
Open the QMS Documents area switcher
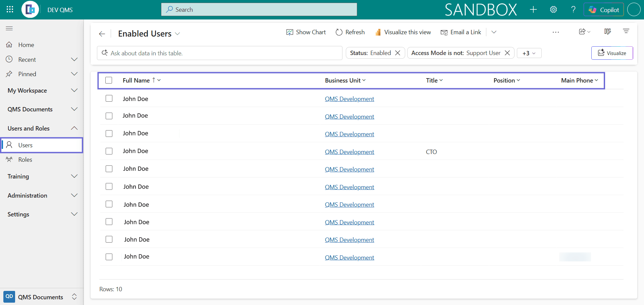tap(42, 297)
